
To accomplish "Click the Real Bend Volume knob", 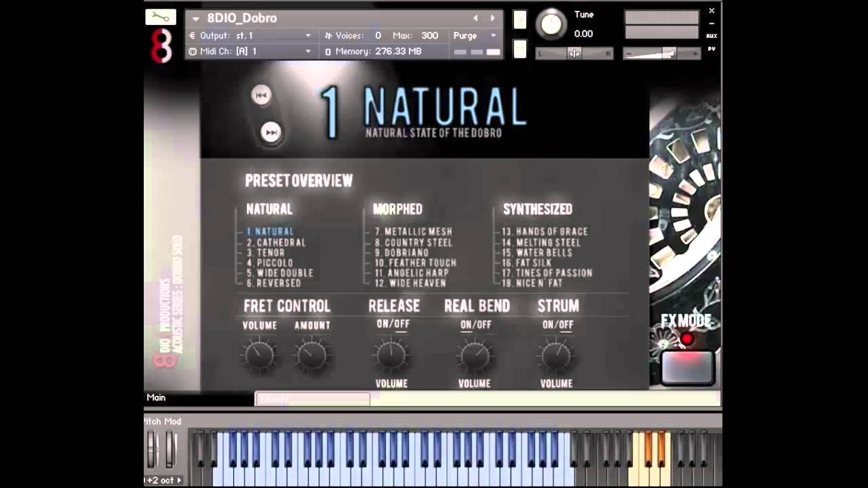I will pyautogui.click(x=475, y=357).
